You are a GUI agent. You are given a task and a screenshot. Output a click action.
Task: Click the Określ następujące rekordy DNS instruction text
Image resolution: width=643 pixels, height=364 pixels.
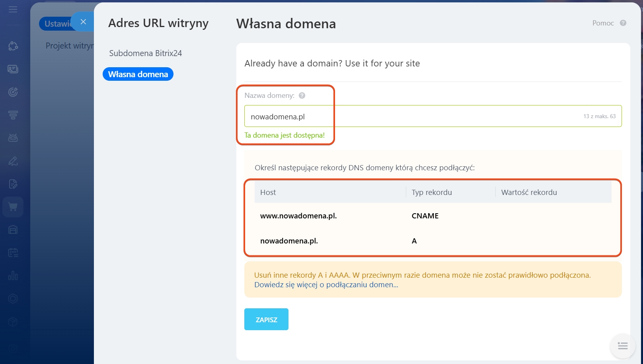pyautogui.click(x=364, y=168)
